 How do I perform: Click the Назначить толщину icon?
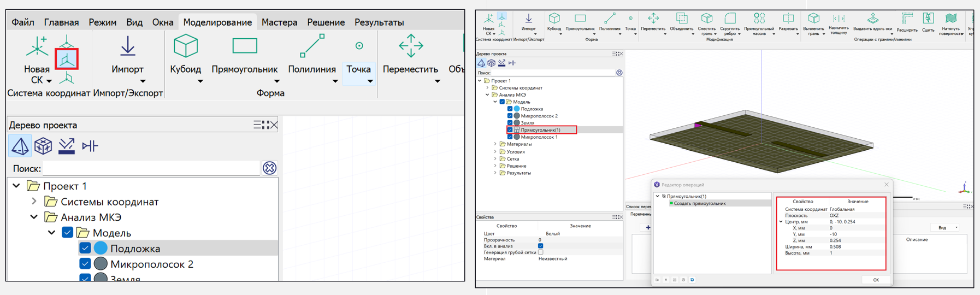(838, 19)
